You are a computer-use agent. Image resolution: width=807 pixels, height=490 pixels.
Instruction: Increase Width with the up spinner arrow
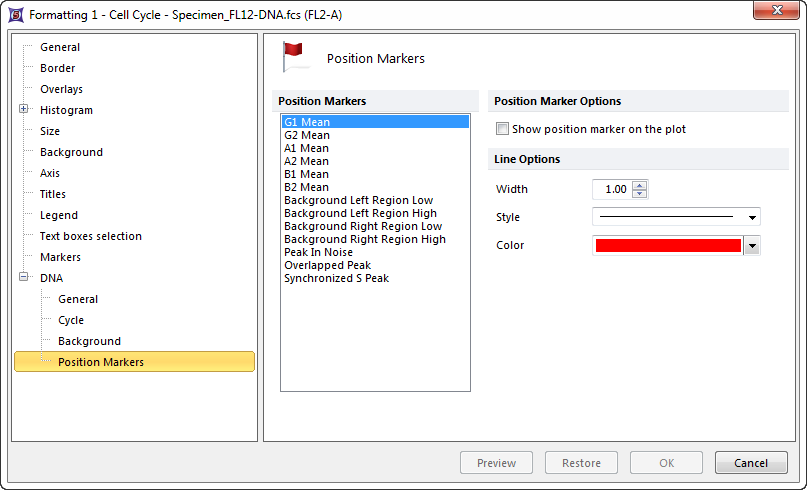click(x=640, y=185)
